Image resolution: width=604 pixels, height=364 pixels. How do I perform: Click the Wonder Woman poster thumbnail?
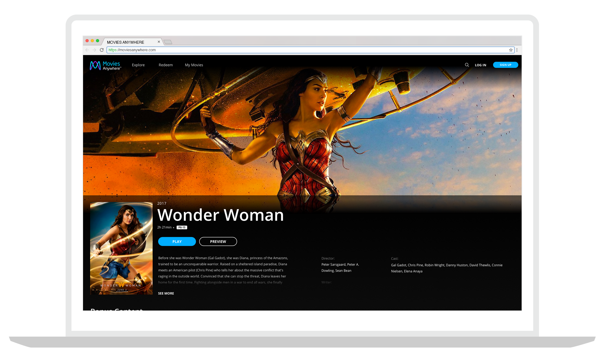[x=121, y=248]
